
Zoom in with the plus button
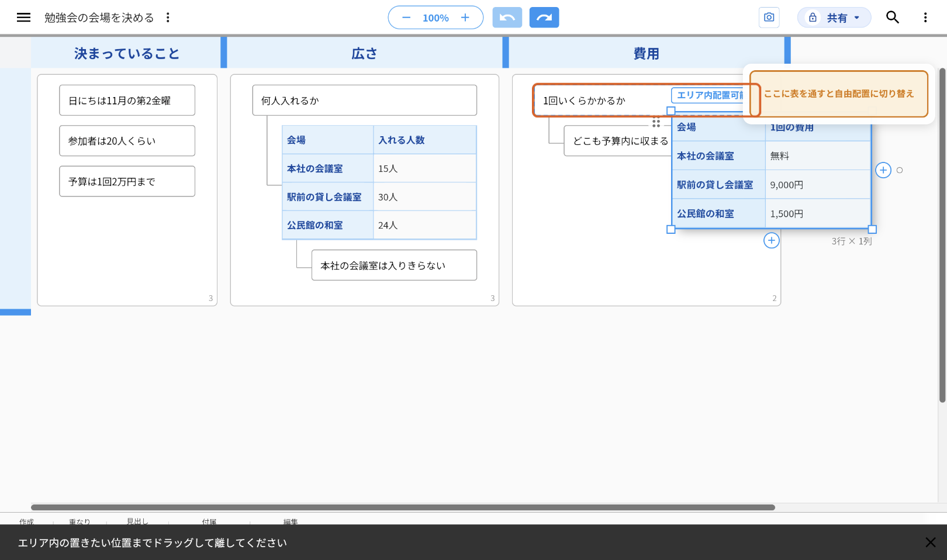coord(465,18)
